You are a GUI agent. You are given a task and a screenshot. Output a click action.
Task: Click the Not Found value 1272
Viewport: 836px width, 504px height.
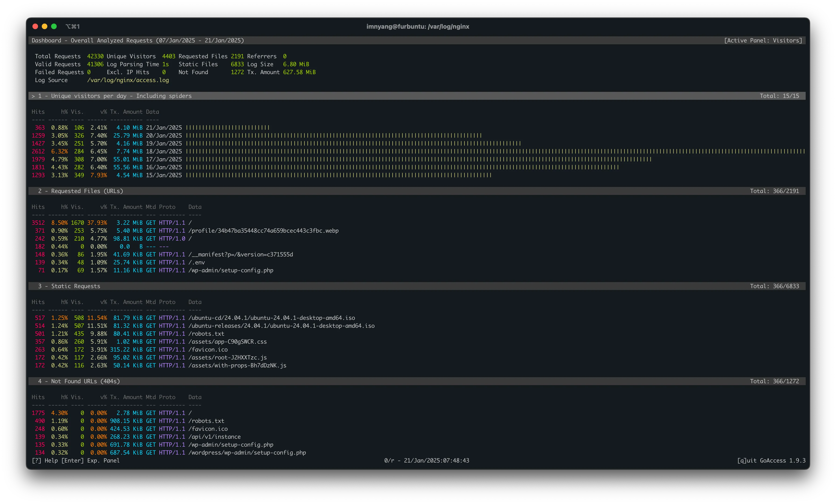(237, 72)
